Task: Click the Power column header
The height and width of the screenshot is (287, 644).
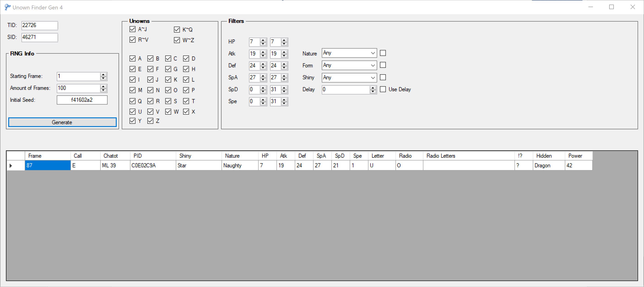Action: coord(579,156)
